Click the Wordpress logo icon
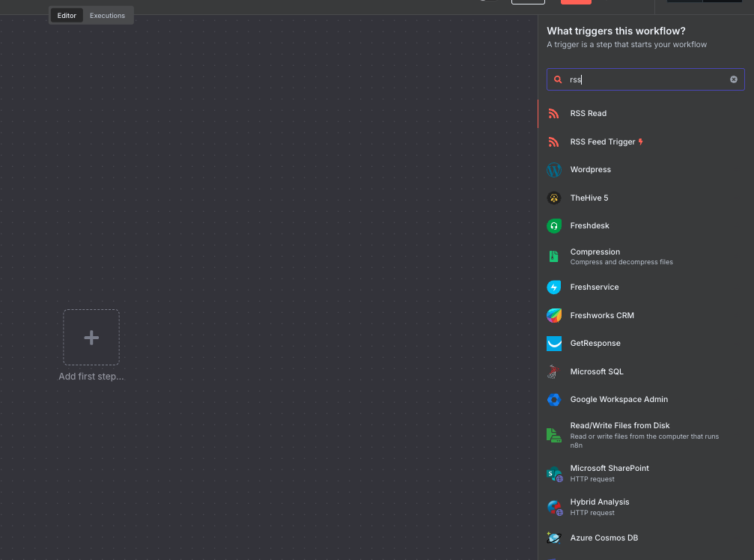 coord(554,170)
